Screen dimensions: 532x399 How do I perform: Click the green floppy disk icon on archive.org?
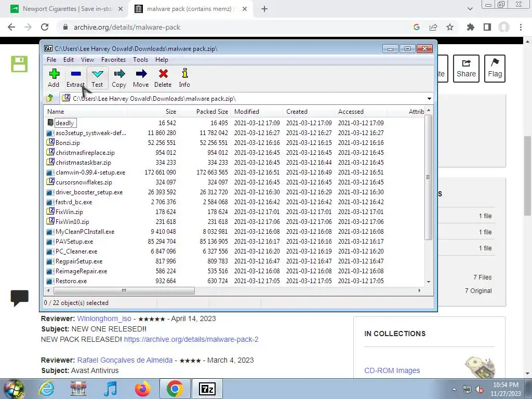tap(19, 64)
